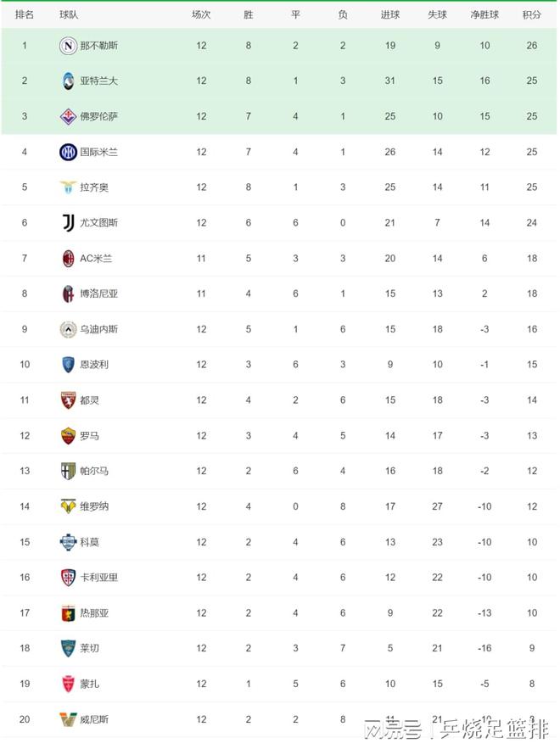The height and width of the screenshot is (749, 560).
Task: Open the 维罗纳 team name link
Action: point(94,506)
